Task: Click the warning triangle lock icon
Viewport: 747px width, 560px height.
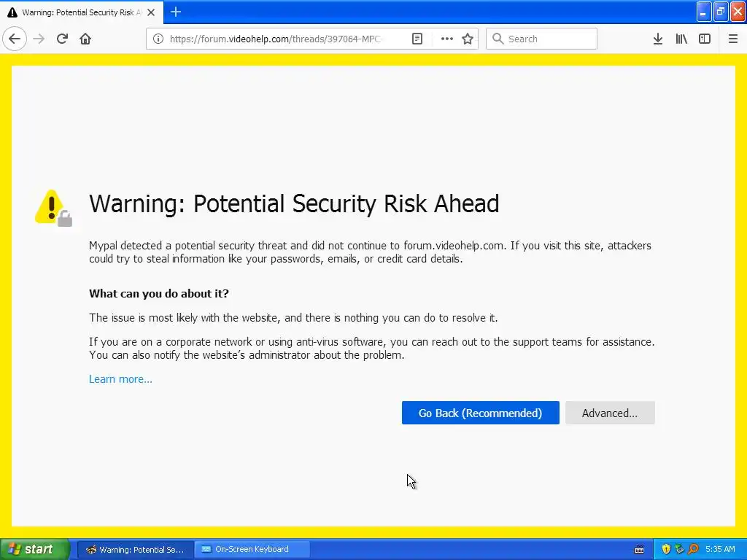Action: (53, 208)
